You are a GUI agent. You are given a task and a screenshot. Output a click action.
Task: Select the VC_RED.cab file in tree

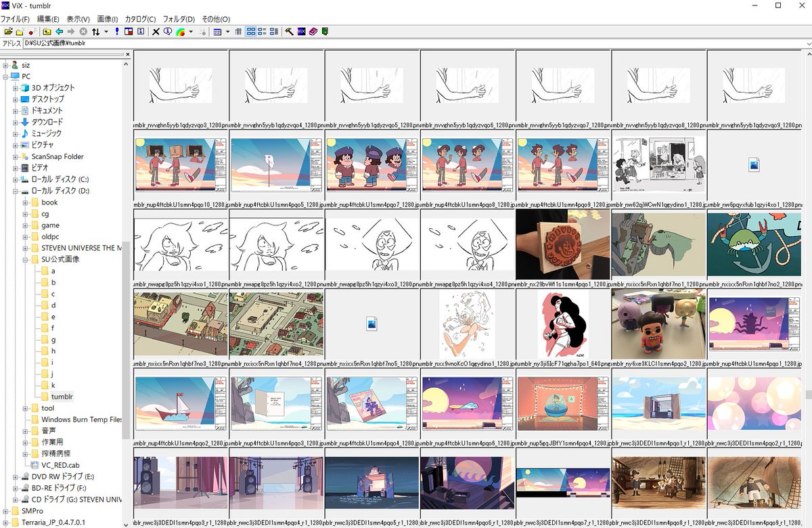click(x=61, y=465)
